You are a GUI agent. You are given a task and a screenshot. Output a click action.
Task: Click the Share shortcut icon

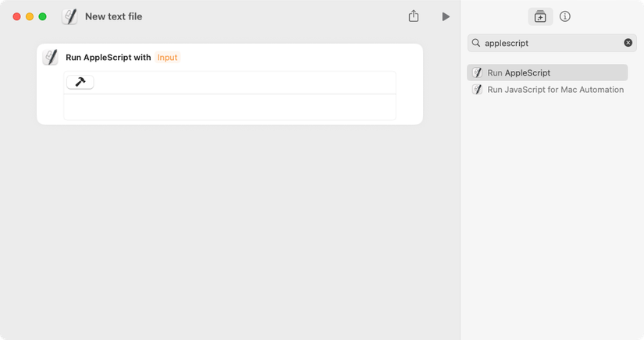[x=414, y=16]
